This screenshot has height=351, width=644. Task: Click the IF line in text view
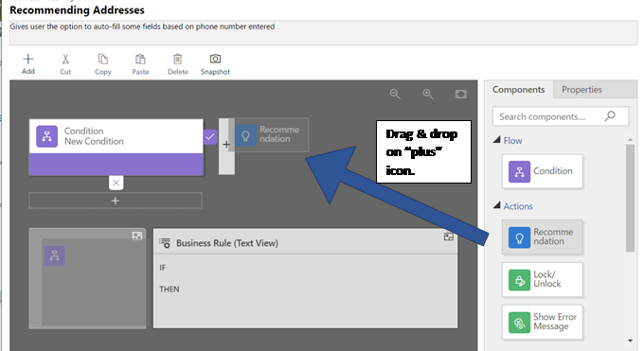pyautogui.click(x=163, y=268)
